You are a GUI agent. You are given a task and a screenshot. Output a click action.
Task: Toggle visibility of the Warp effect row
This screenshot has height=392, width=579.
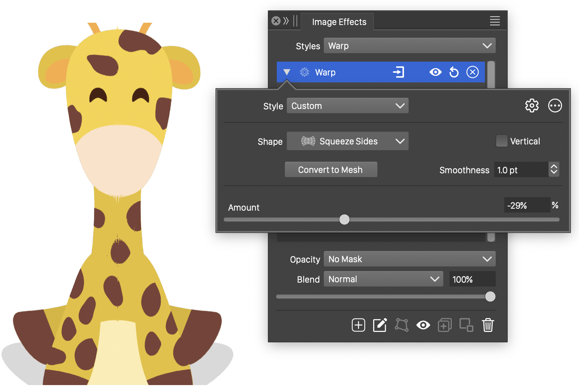pyautogui.click(x=435, y=72)
